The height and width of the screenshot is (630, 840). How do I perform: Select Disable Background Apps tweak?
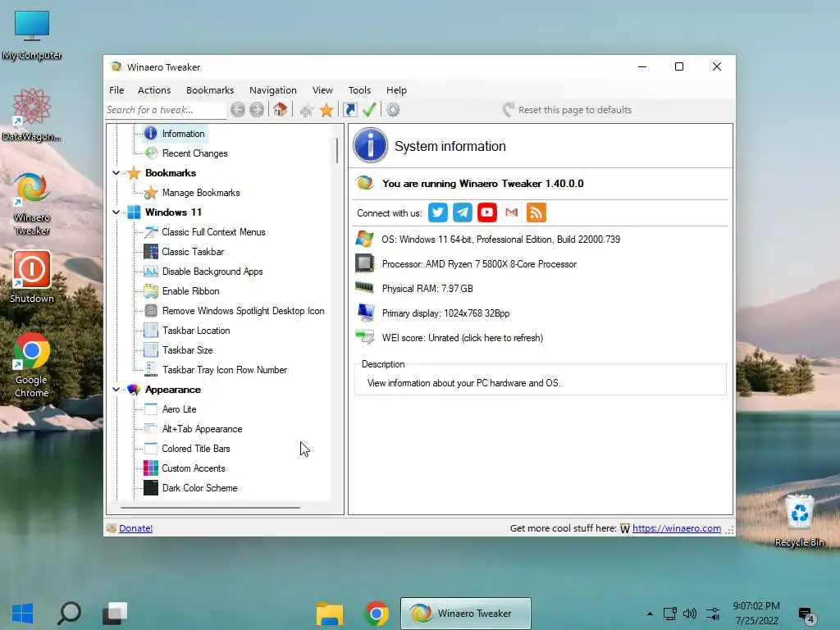(212, 272)
